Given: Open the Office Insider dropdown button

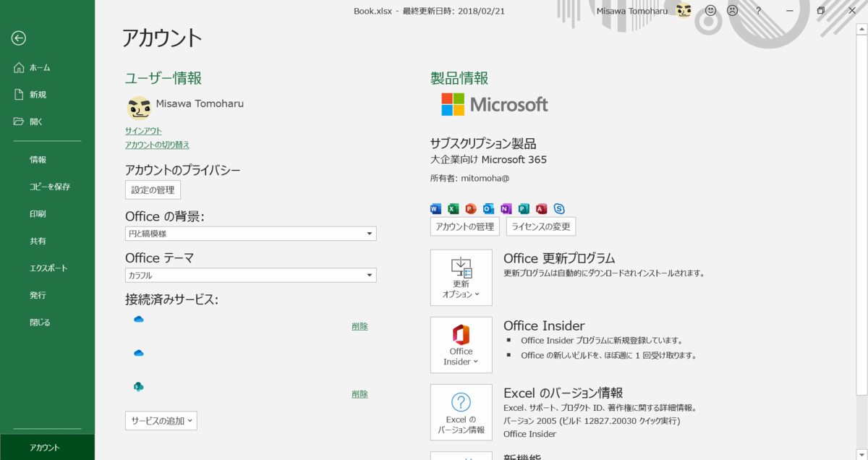Looking at the screenshot, I should [x=461, y=345].
